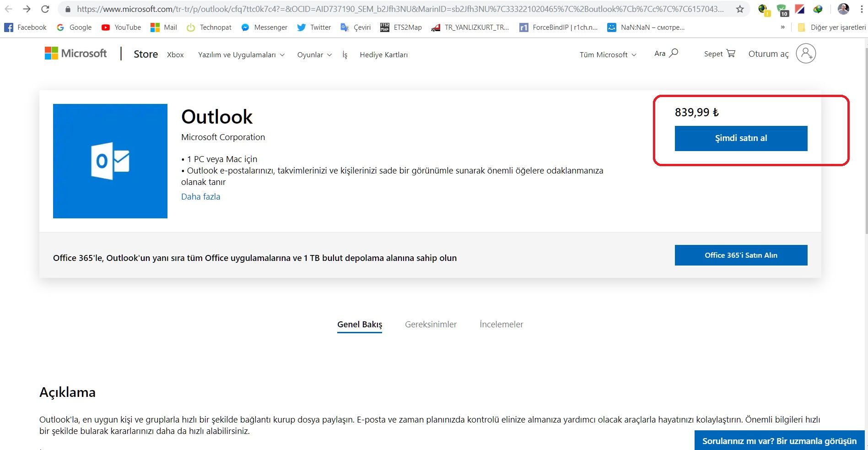Click the Microsoft logo
The height and width of the screenshot is (450, 868).
(75, 54)
